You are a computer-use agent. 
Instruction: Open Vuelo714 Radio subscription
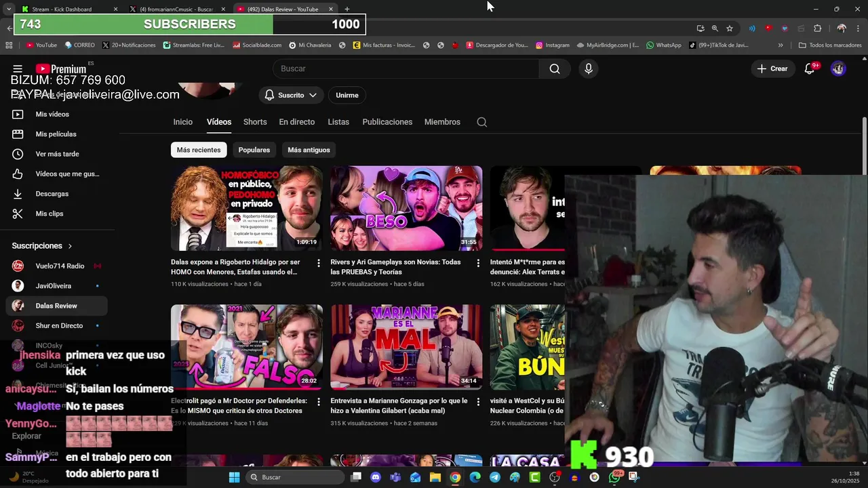point(56,266)
